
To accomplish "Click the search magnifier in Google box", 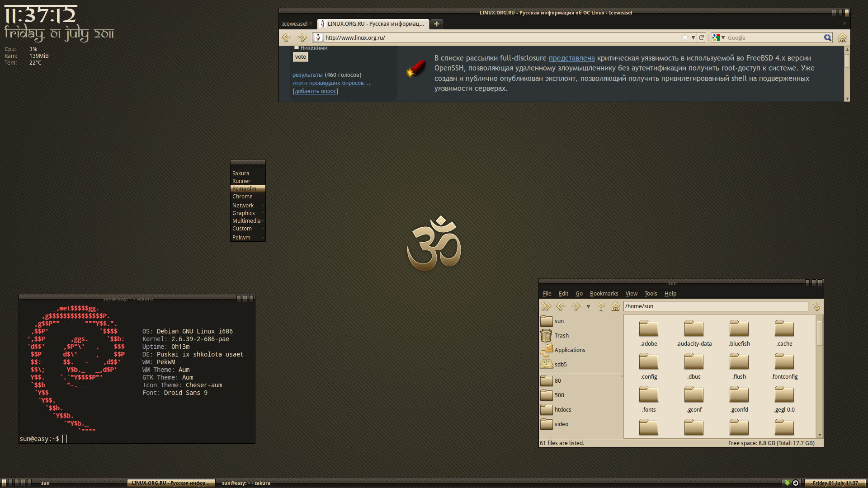I will [x=827, y=38].
